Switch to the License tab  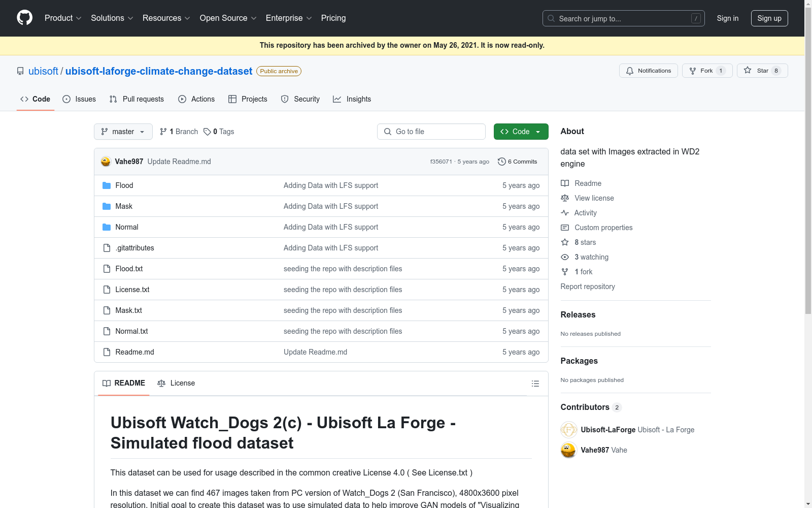176,383
